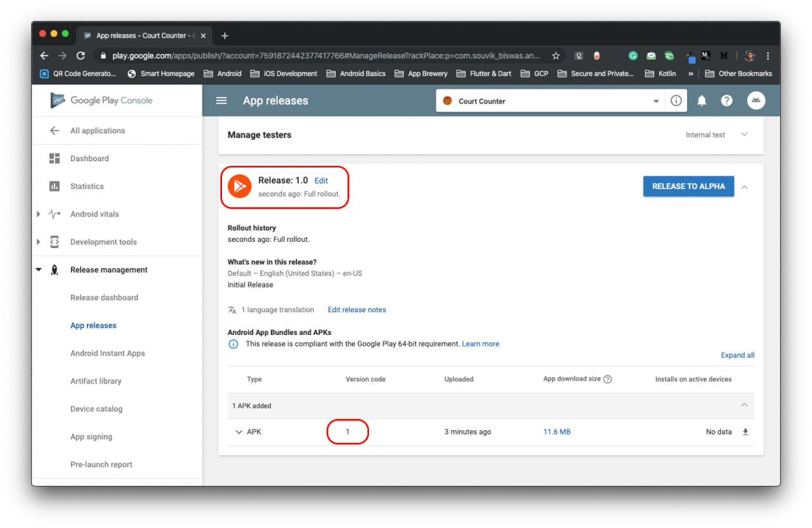Select the App releases - Court Counter tab
This screenshot has height=528, width=812.
143,36
